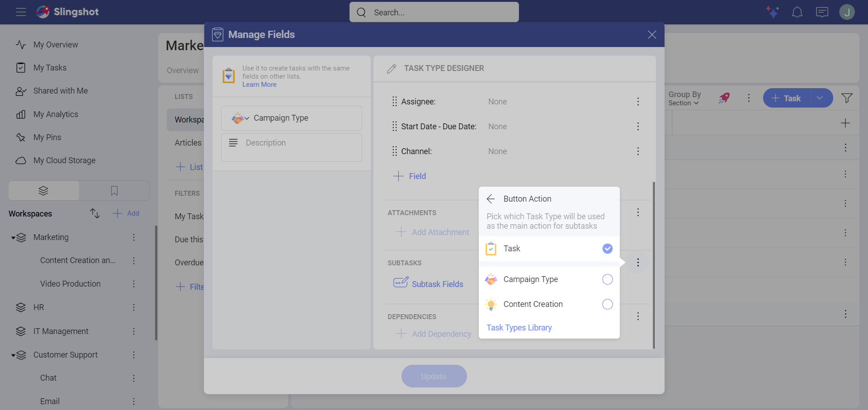
Task: Switch to the workspaces layers tab
Action: click(44, 191)
